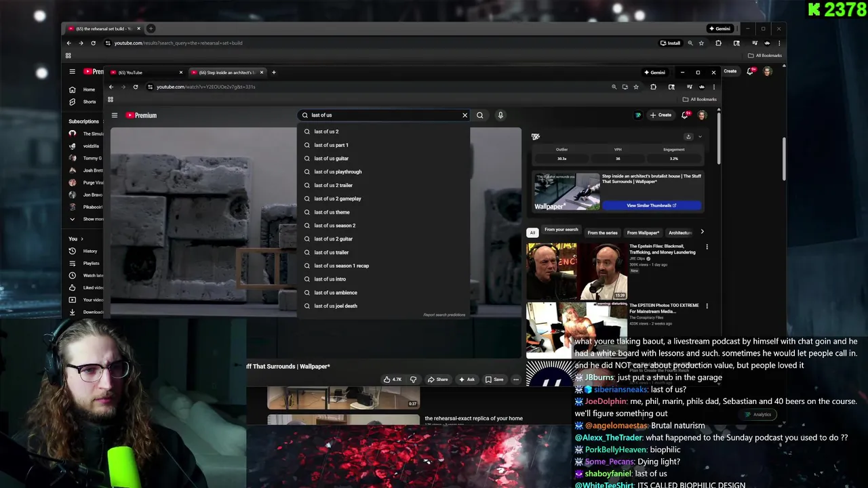The image size is (868, 488).
Task: Select the 'From the series' chip
Action: tap(602, 232)
